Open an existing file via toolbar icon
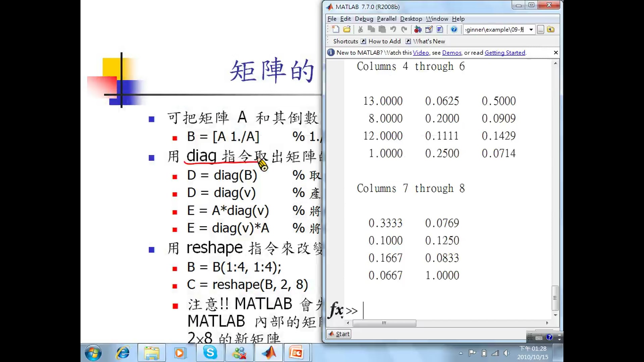 (347, 29)
